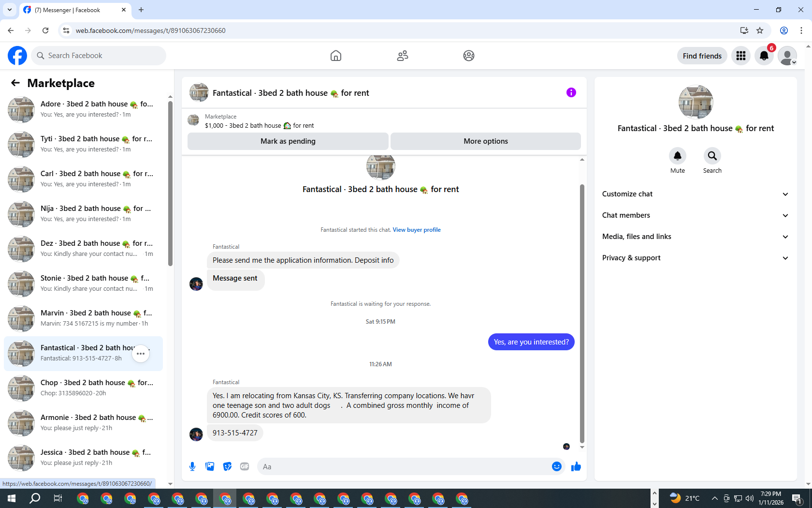The width and height of the screenshot is (812, 508).
Task: Click the Find friends button
Action: tap(702, 56)
